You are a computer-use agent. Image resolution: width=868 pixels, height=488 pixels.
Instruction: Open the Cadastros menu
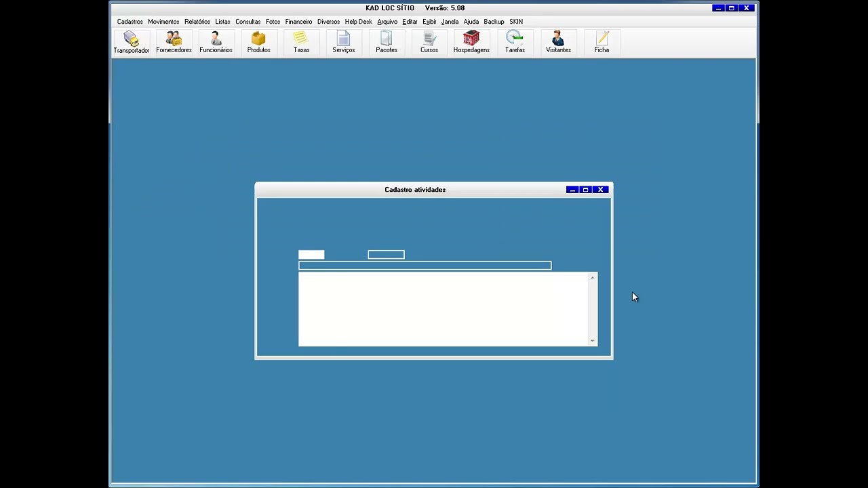130,22
